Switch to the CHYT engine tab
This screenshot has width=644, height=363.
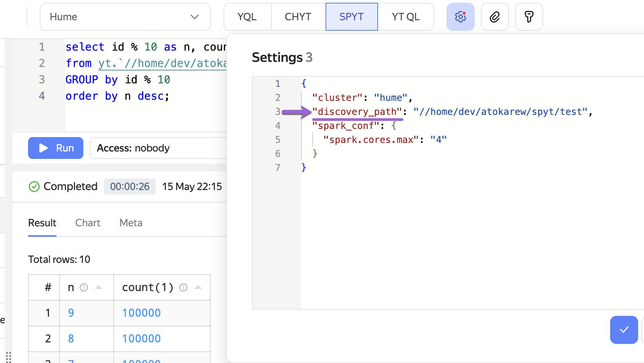(298, 17)
